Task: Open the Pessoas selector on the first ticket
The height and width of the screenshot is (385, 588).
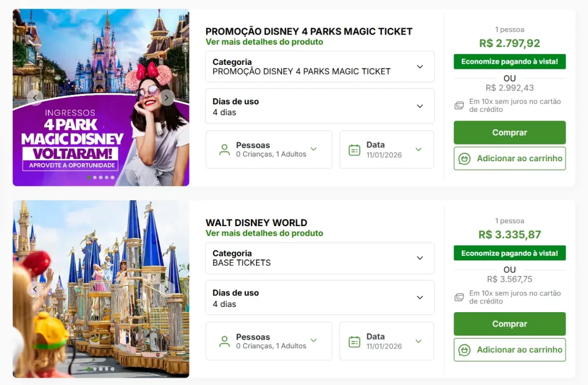Action: click(x=269, y=150)
